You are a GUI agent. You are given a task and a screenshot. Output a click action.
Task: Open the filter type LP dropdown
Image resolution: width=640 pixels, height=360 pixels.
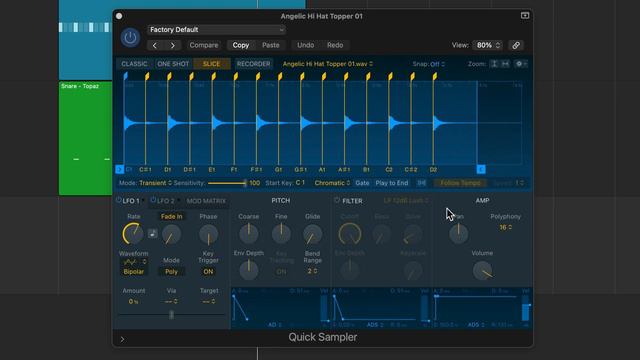point(406,200)
